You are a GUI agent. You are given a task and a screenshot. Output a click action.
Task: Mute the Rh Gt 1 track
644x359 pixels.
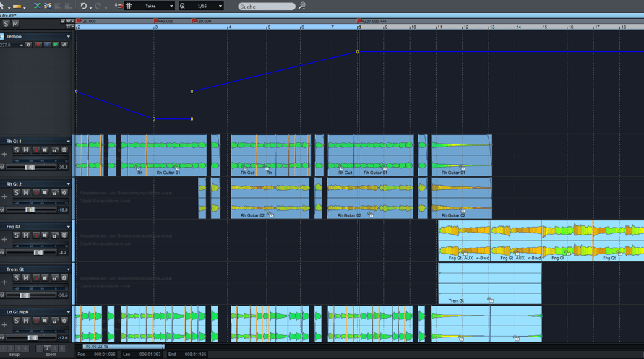(26, 150)
